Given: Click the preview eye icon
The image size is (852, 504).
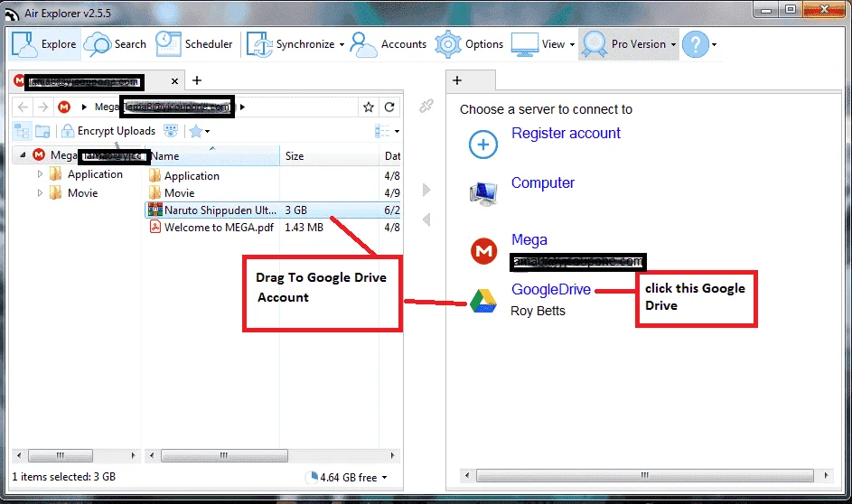Looking at the screenshot, I should pos(171,131).
